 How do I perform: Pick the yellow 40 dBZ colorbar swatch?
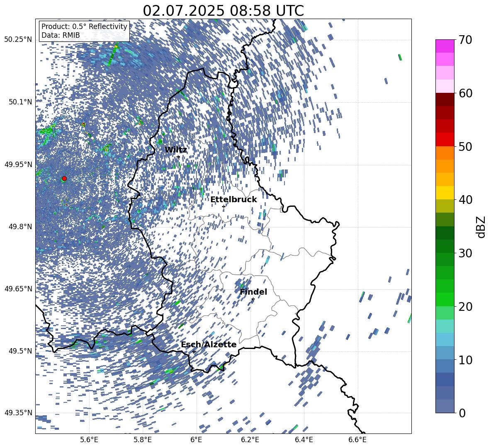[x=445, y=193]
